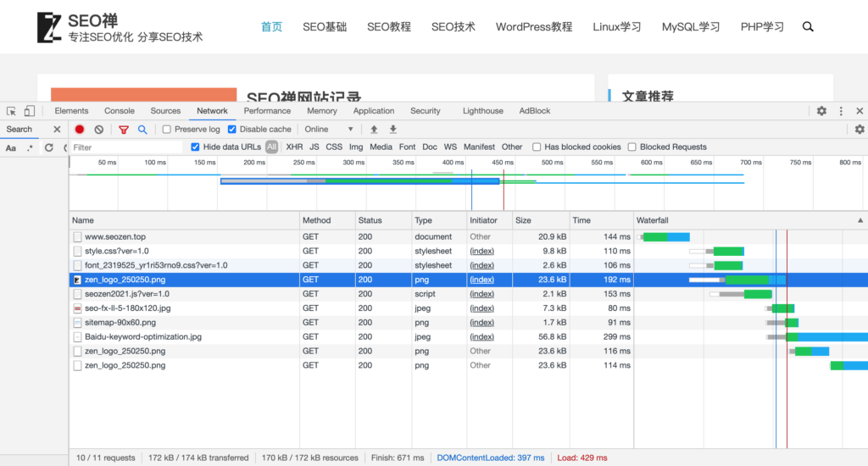Viewport: 868px width, 466px height.
Task: Import HAR file with upload arrow
Action: 374,129
